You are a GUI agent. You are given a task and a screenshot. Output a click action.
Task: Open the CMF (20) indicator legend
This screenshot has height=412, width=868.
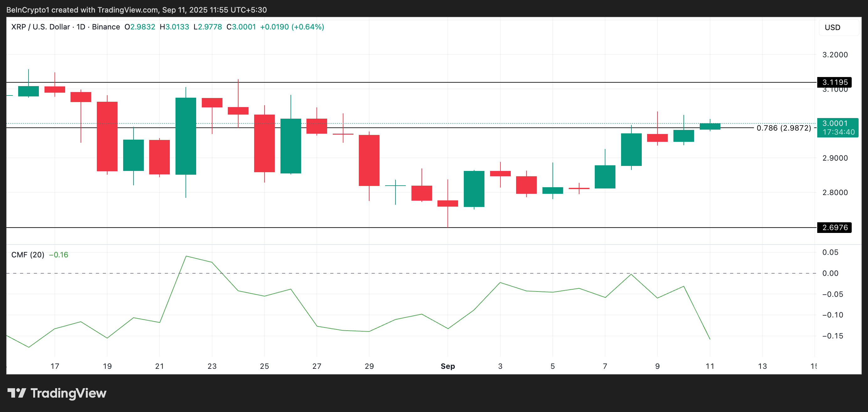pos(28,255)
